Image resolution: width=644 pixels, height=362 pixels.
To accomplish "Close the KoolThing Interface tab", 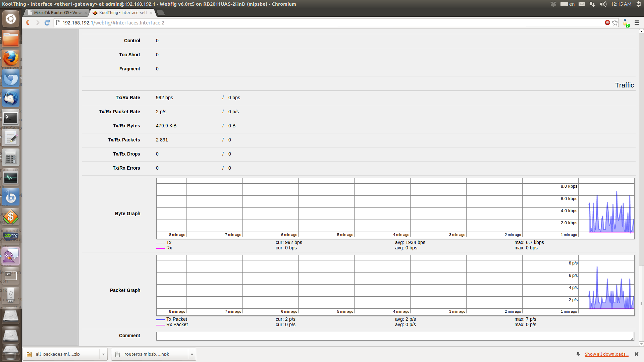I will (x=151, y=13).
